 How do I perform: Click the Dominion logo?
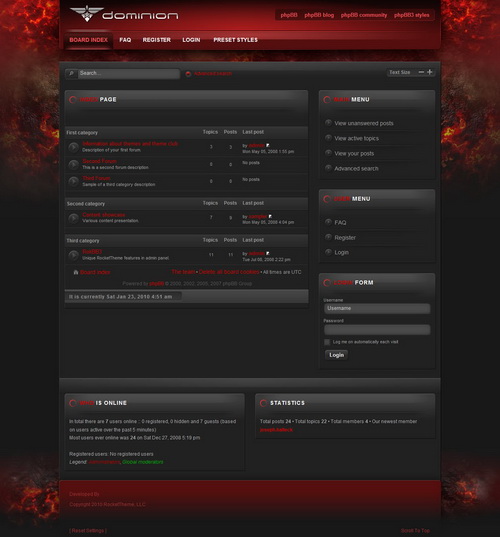click(x=124, y=14)
